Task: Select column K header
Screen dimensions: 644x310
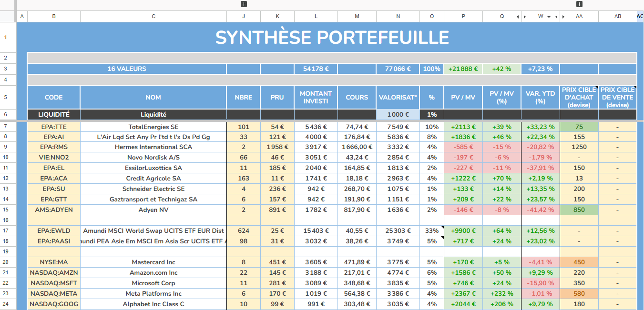Action: 277,17
